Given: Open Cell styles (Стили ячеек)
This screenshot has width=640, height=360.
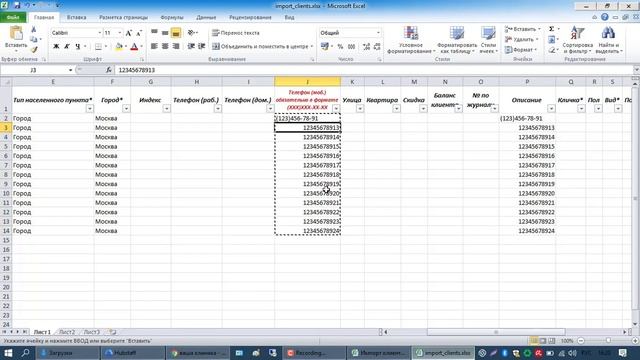Looking at the screenshot, I should (488, 40).
